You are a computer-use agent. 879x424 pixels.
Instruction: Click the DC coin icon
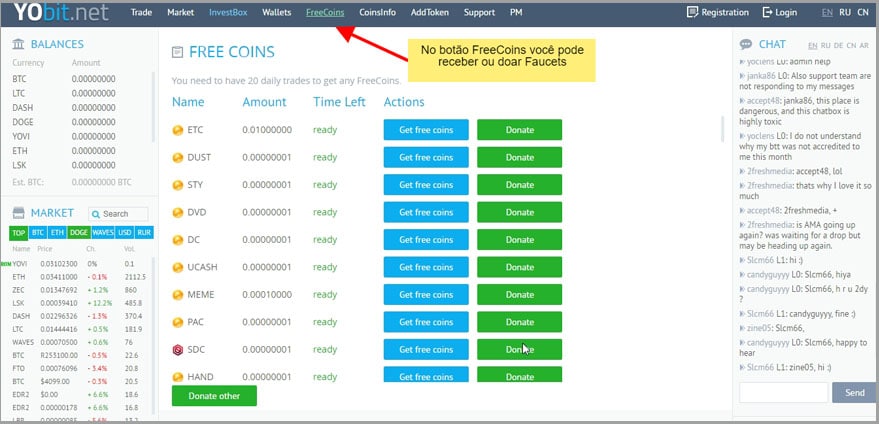[x=178, y=240]
